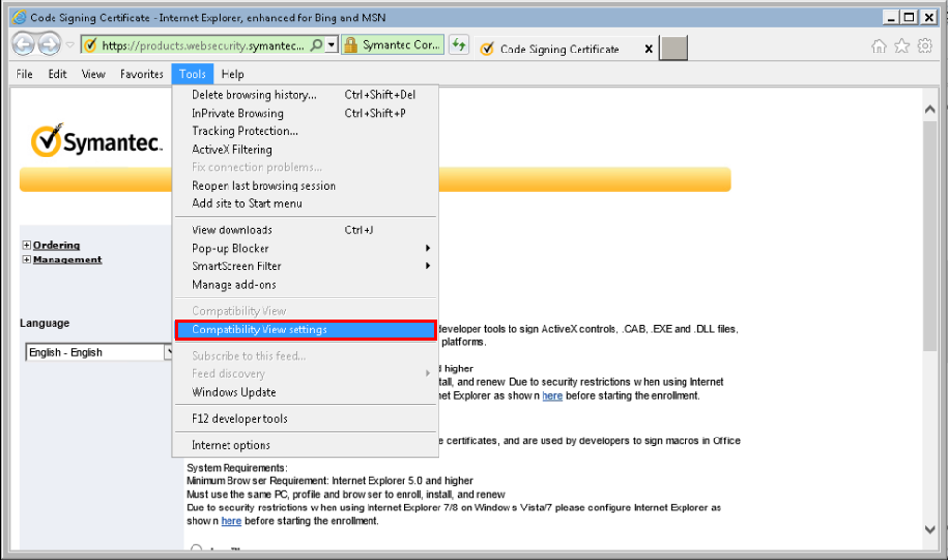The height and width of the screenshot is (560, 948).
Task: Open the Favorites menu
Action: [142, 74]
